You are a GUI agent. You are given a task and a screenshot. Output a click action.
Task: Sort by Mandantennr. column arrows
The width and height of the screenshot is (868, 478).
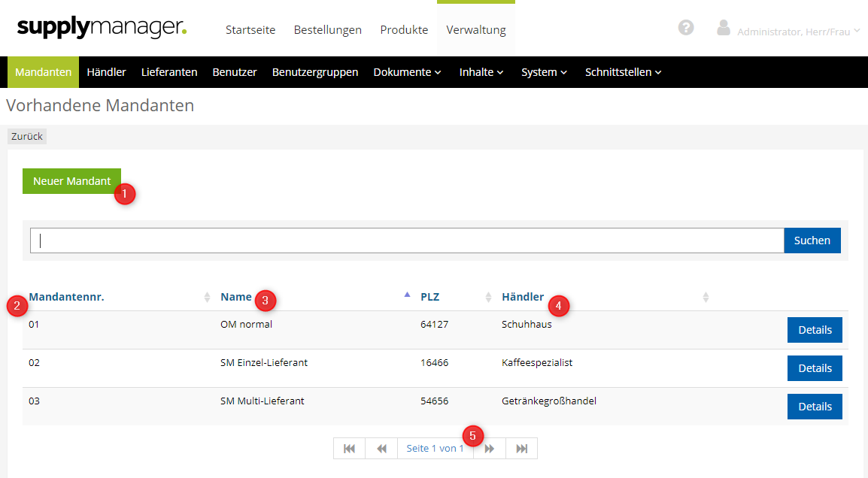[x=208, y=298]
